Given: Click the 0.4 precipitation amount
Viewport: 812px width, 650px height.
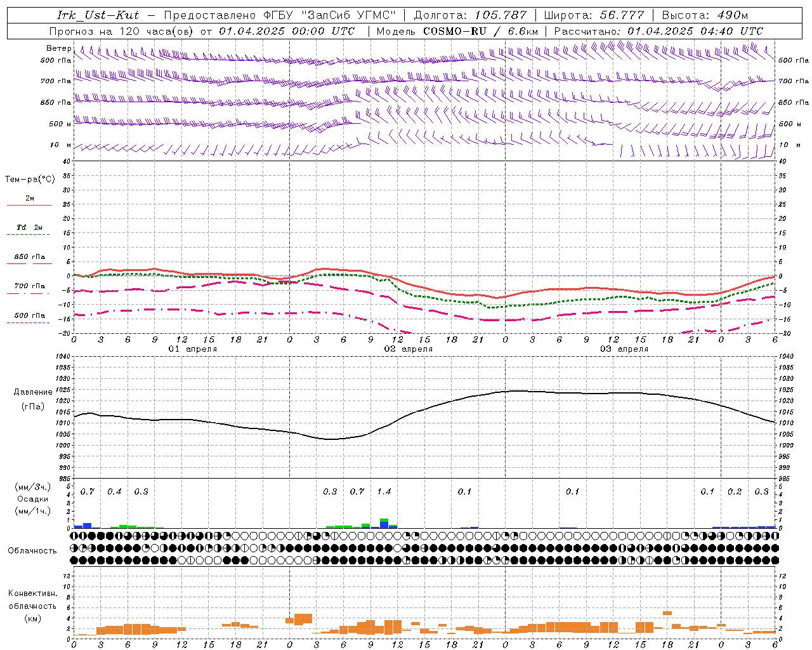Looking at the screenshot, I should coord(114,491).
